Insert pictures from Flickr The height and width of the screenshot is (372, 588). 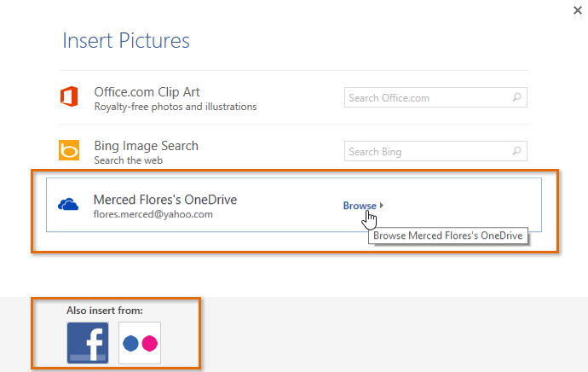point(140,343)
